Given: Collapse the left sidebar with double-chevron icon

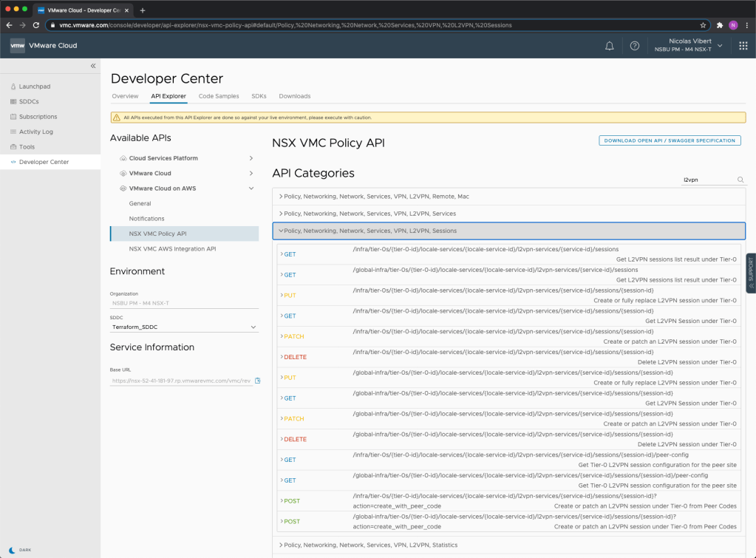Looking at the screenshot, I should click(x=93, y=67).
